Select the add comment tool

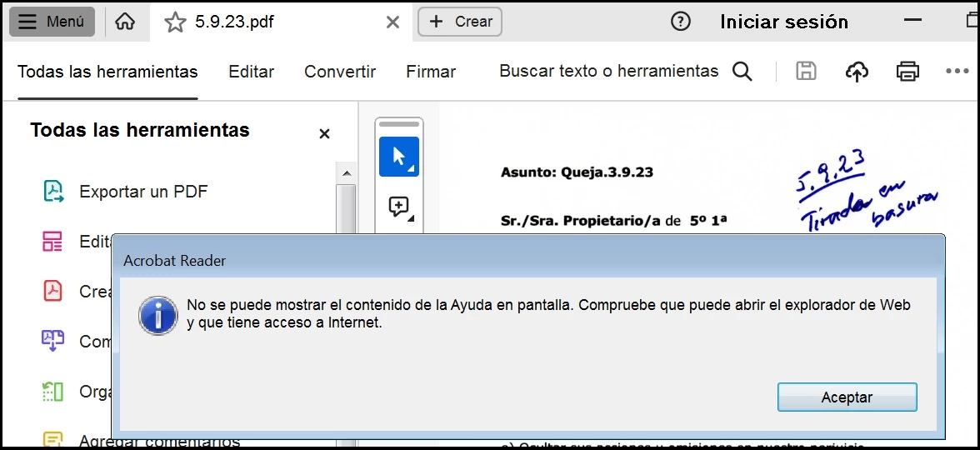[398, 207]
